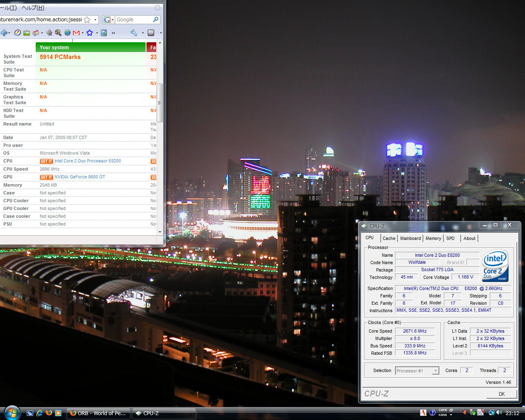Image resolution: width=525 pixels, height=420 pixels.
Task: Open Intel Core 2 Duo Processor E8200 link
Action: point(88,161)
